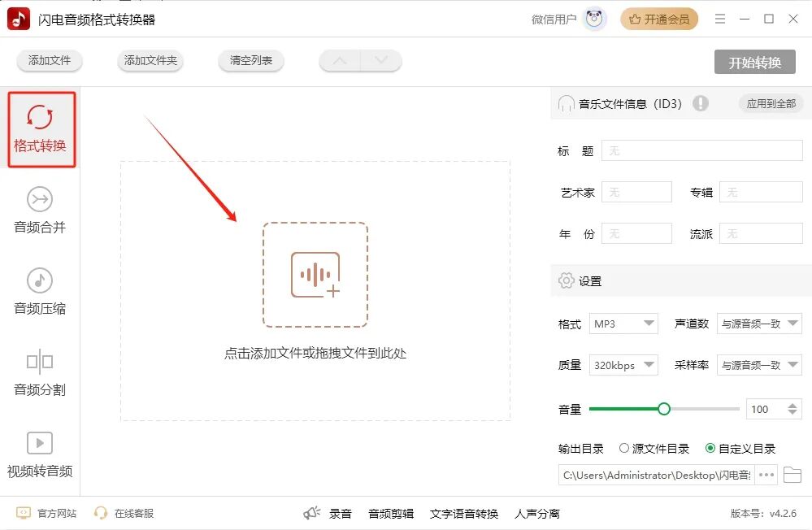Click the 微信用户 username text
Viewport: 812px width, 530px height.
(x=554, y=20)
